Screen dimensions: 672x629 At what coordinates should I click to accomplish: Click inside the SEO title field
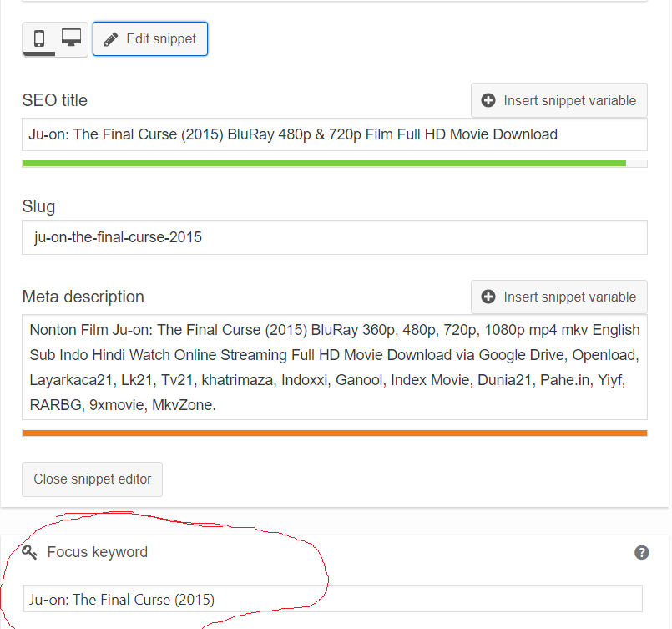334,134
